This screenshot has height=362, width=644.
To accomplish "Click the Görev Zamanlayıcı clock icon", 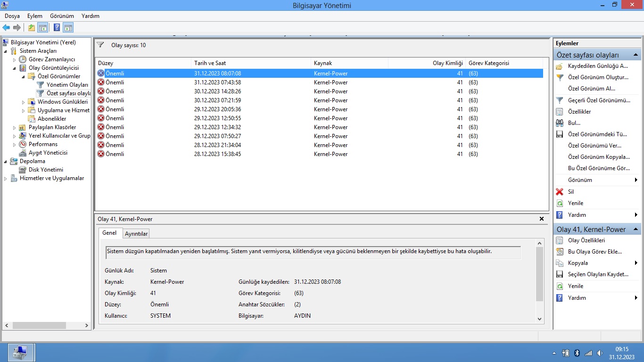I will [23, 59].
